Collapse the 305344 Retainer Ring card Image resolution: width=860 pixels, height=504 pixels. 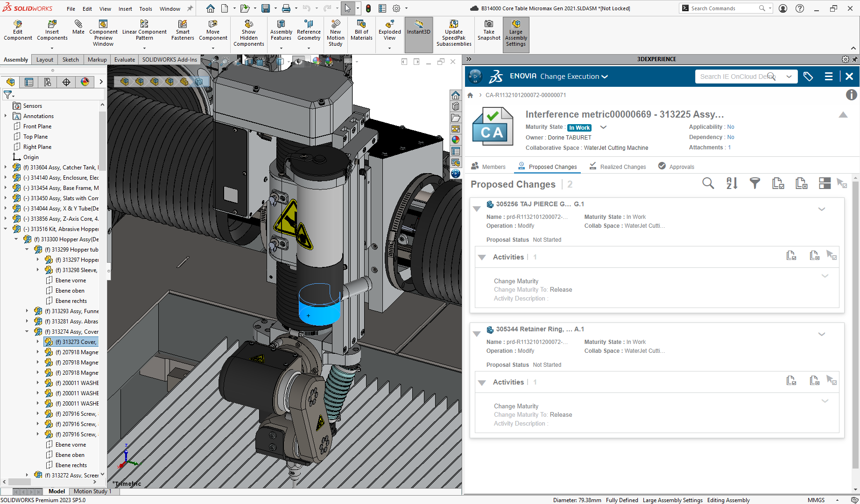tap(477, 334)
